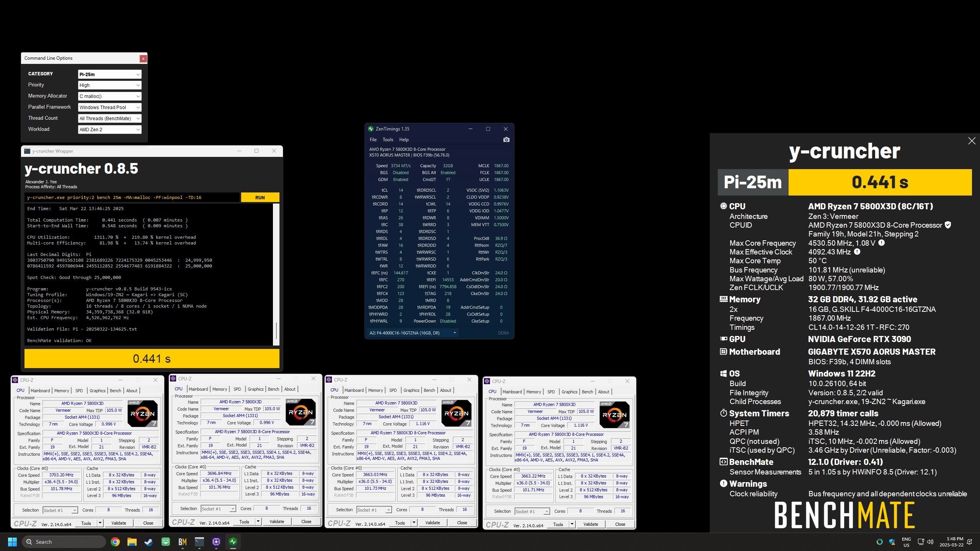Click the Windows Security tray icon

tap(892, 542)
